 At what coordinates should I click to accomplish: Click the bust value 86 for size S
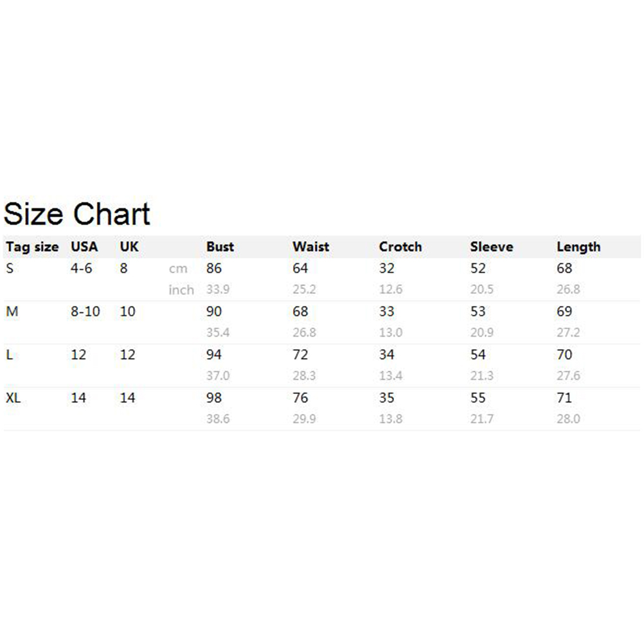tap(214, 268)
